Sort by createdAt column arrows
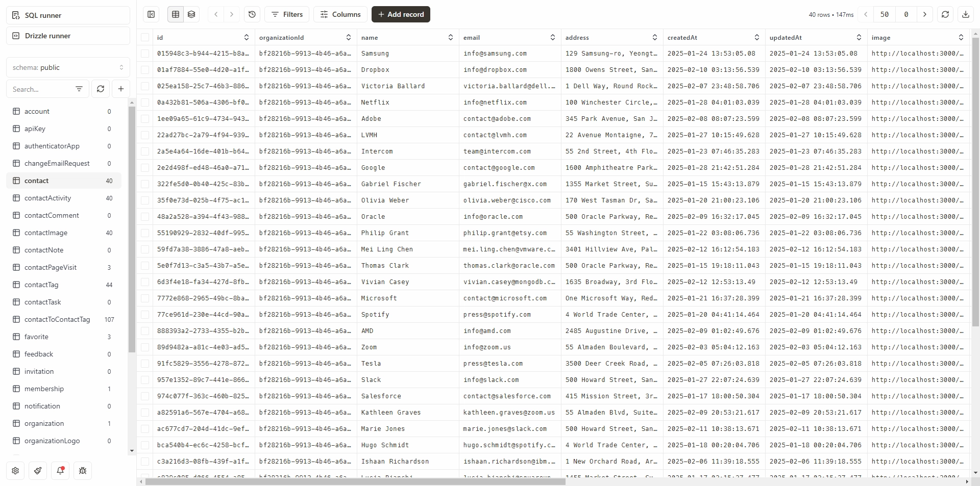Screen dimensions: 980x486 coord(757,37)
